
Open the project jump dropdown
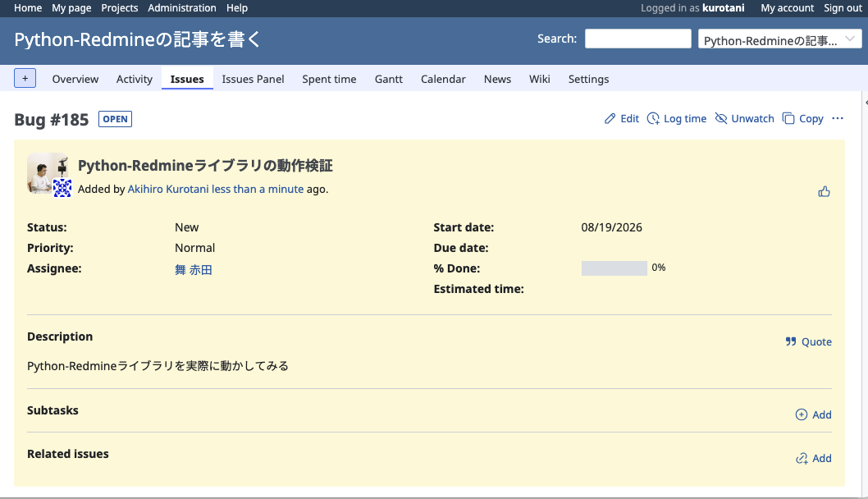[780, 40]
